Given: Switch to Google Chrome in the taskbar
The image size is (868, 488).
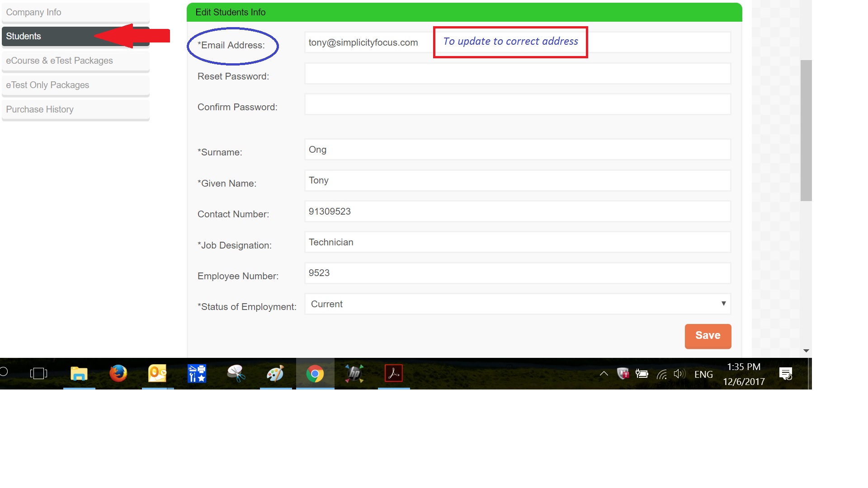Looking at the screenshot, I should (x=315, y=374).
